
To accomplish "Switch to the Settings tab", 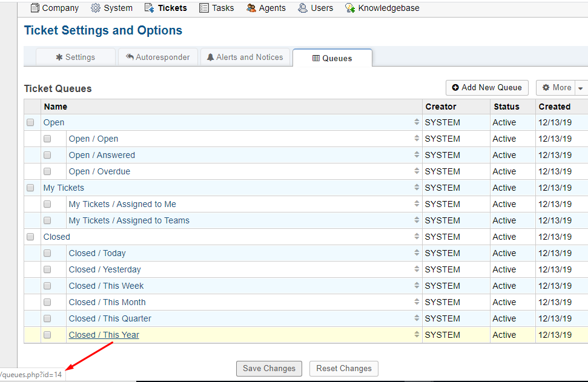I will 75,57.
